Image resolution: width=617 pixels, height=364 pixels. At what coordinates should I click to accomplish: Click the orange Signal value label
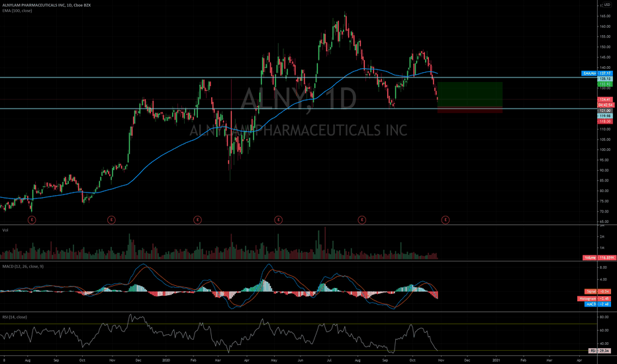pos(597,292)
